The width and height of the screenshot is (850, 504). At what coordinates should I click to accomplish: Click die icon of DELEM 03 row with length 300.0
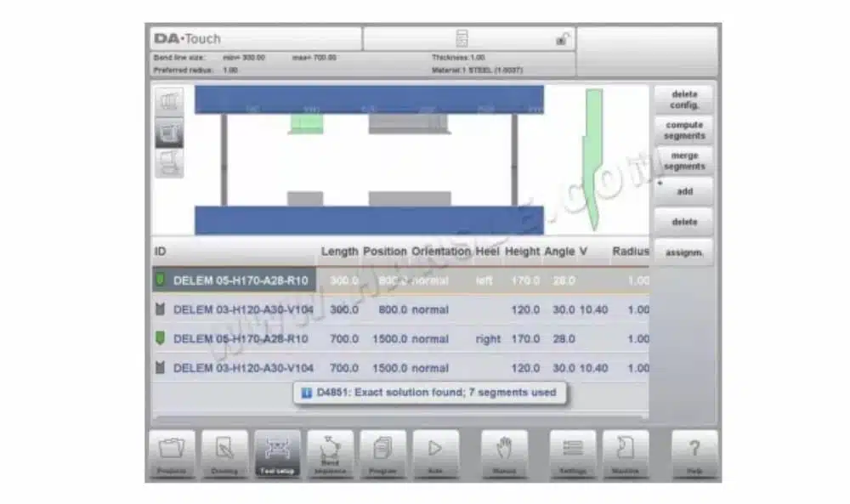[x=160, y=309]
